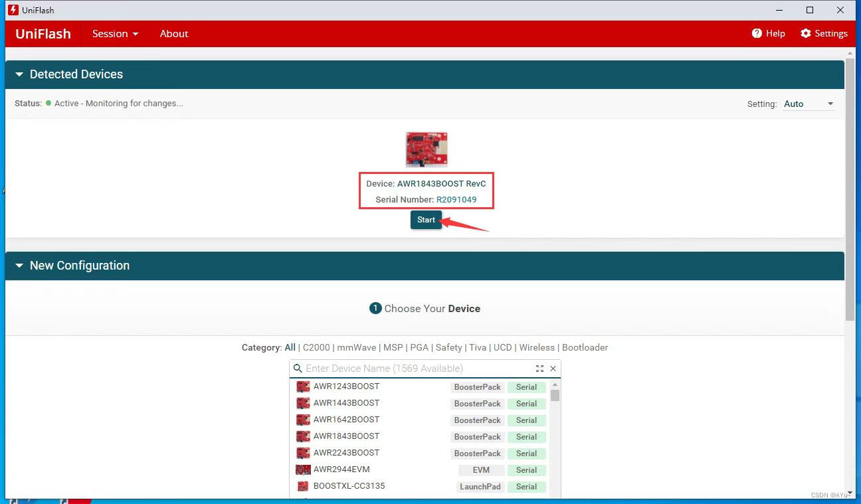Open the Setting Auto dropdown
Image resolution: width=861 pixels, height=504 pixels.
[x=809, y=104]
